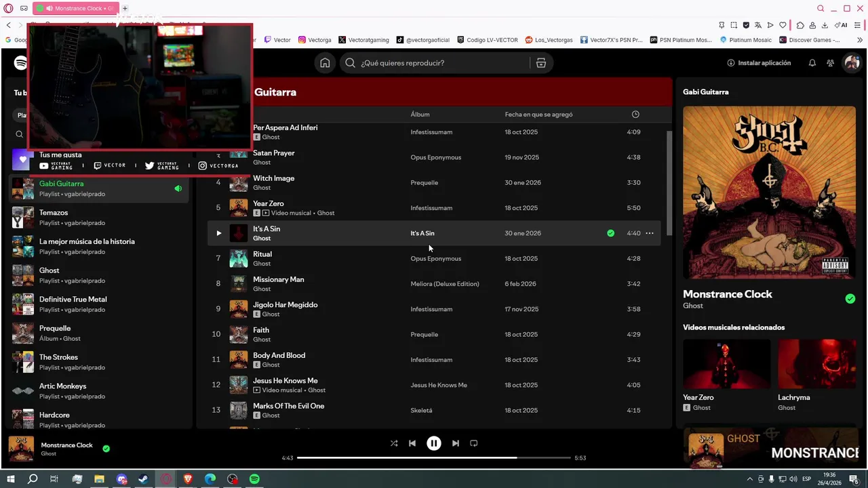Viewport: 868px width, 488px height.
Task: Click Instalar aplicación
Action: click(x=759, y=63)
